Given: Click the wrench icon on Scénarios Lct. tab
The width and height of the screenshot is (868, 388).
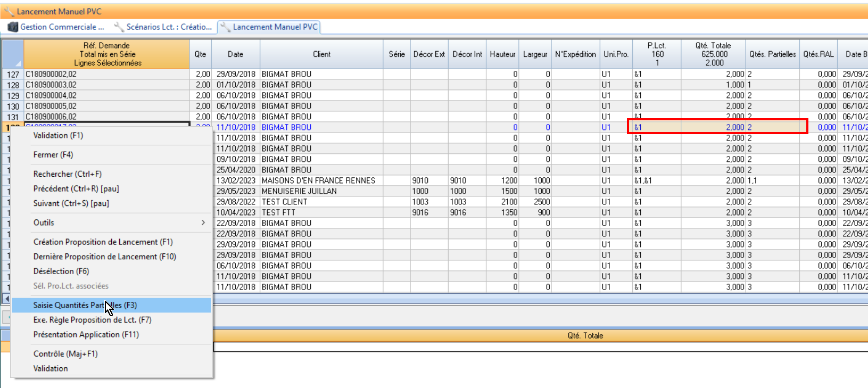Looking at the screenshot, I should click(119, 27).
